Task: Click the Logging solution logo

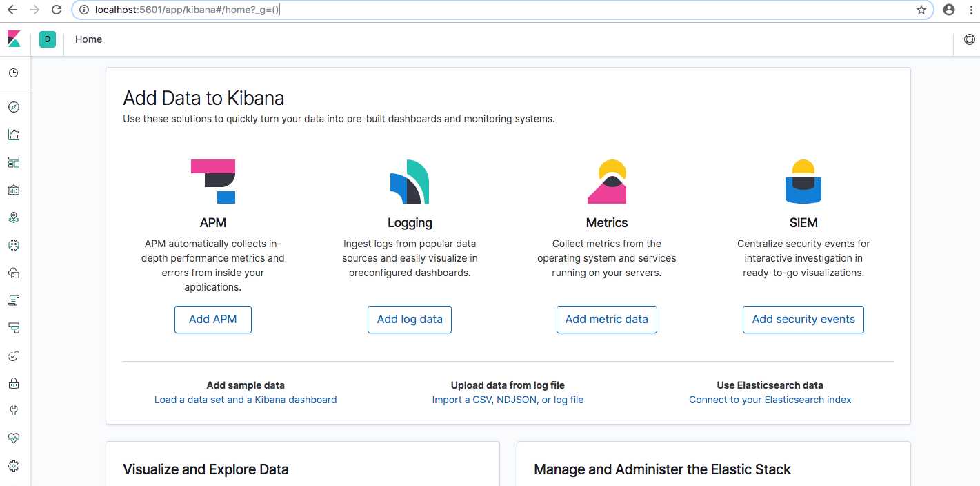Action: pos(410,182)
